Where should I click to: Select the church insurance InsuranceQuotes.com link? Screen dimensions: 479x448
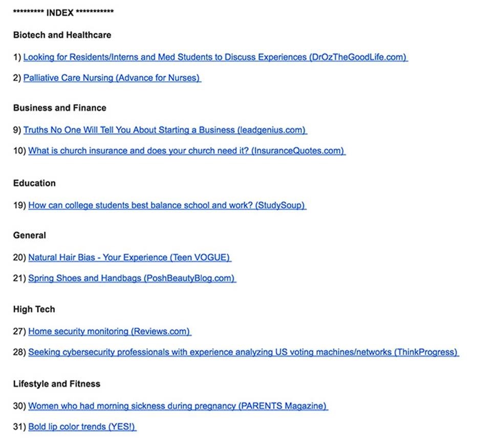pyautogui.click(x=186, y=151)
